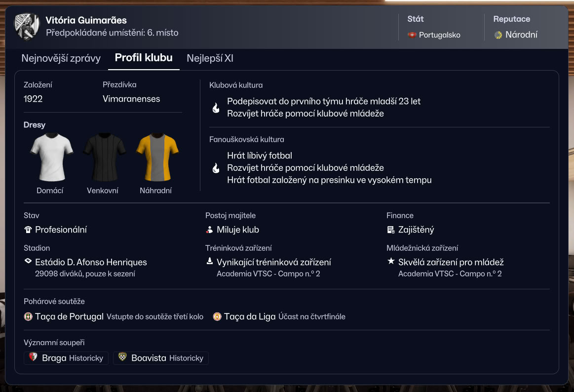Select the white Domácí home kit
The height and width of the screenshot is (392, 574).
point(52,158)
